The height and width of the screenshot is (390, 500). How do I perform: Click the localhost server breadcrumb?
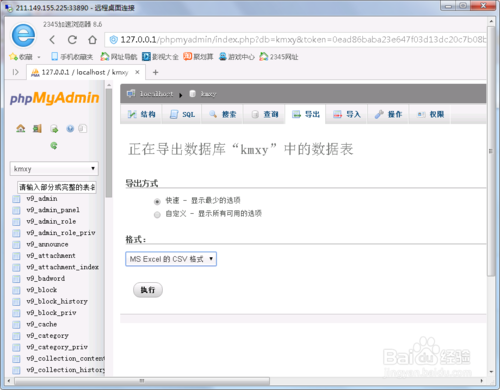(156, 94)
